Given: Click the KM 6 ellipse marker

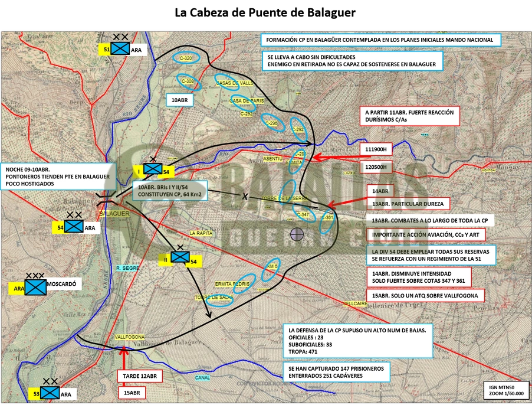Looking at the screenshot, I should coord(271,269).
